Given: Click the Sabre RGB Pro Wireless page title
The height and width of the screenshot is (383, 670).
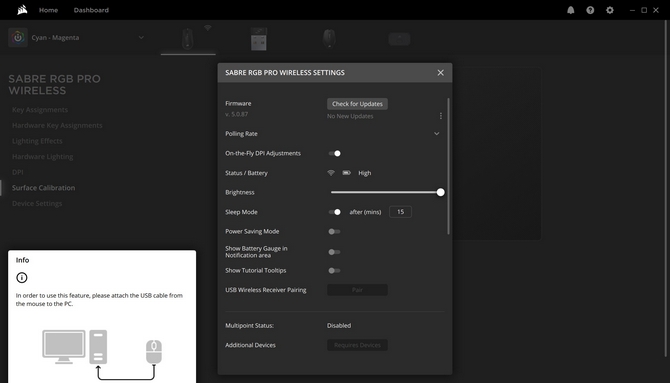Looking at the screenshot, I should [x=55, y=85].
